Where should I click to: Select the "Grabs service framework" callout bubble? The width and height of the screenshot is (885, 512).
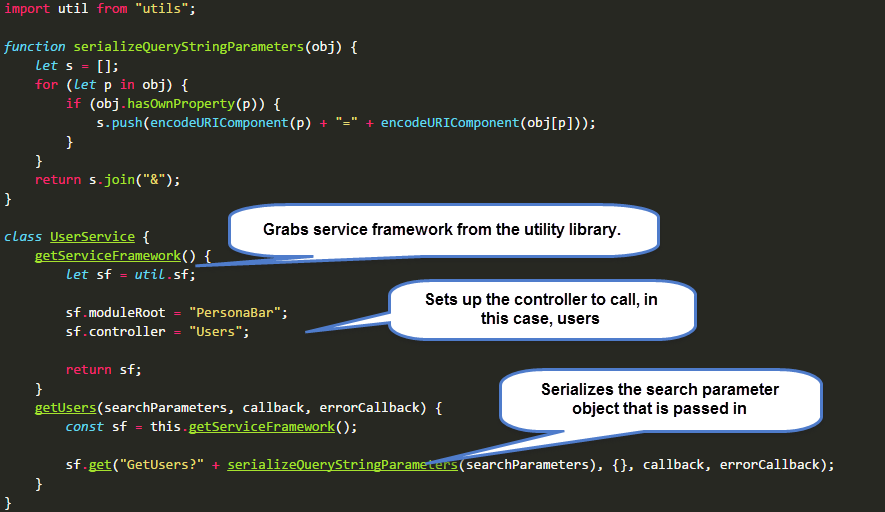(x=443, y=230)
